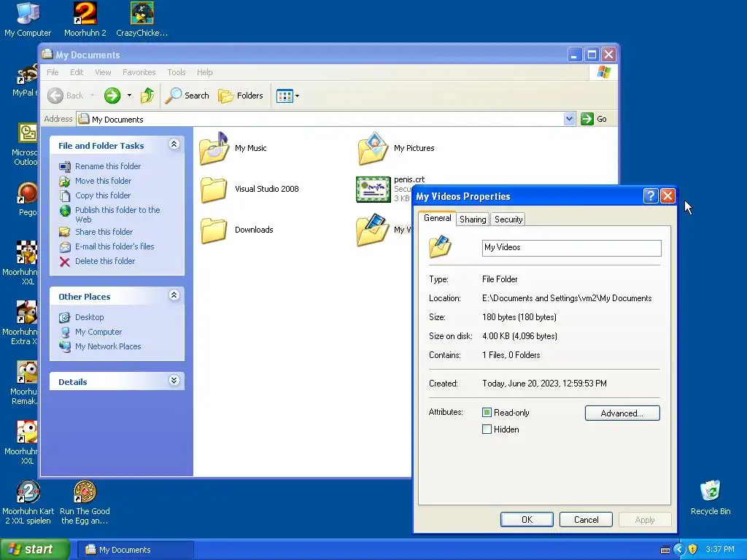Click Move this folder link

[x=104, y=181]
